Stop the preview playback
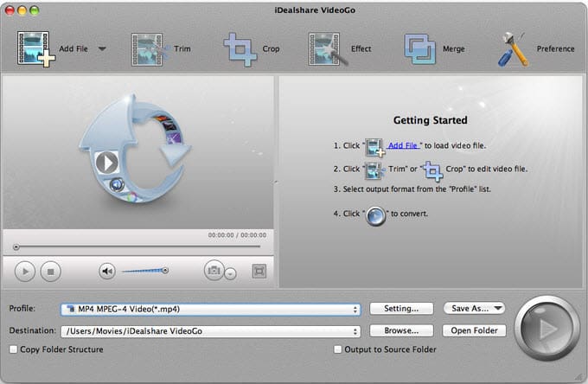Screen dimensions: 588x384 (51, 271)
